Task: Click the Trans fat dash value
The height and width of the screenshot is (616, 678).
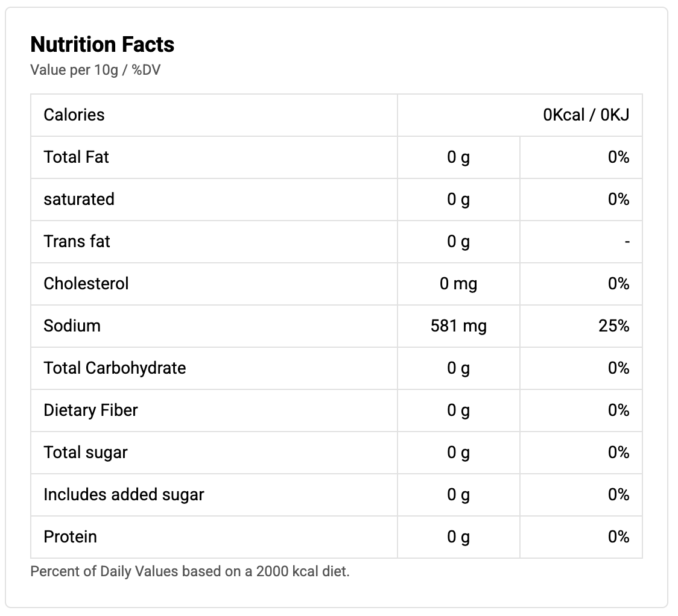Action: 627,242
